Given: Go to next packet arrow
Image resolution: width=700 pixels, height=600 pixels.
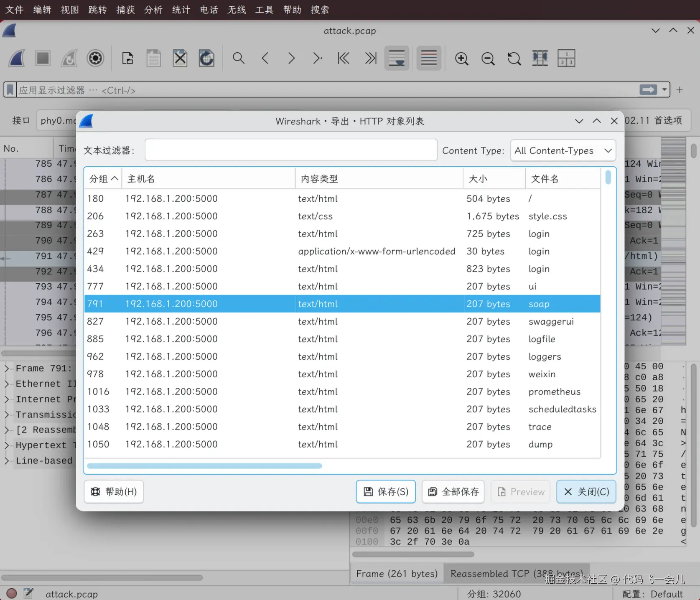Looking at the screenshot, I should coord(291,58).
